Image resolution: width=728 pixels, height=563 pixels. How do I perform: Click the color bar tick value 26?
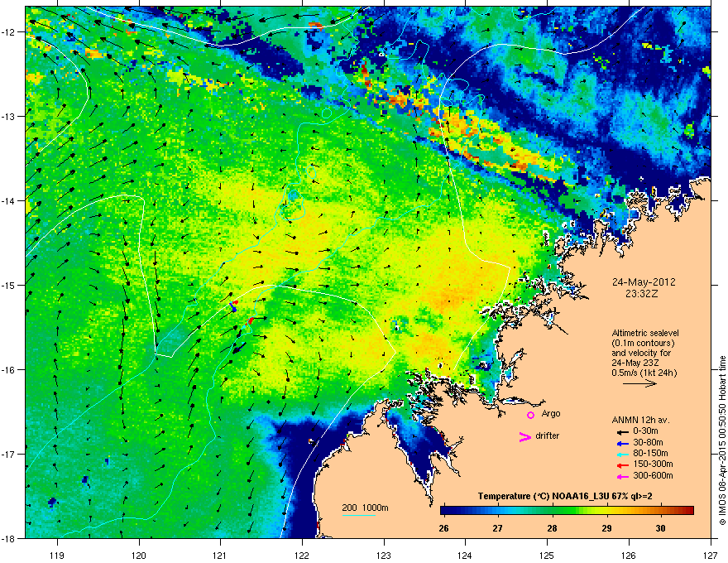click(444, 528)
